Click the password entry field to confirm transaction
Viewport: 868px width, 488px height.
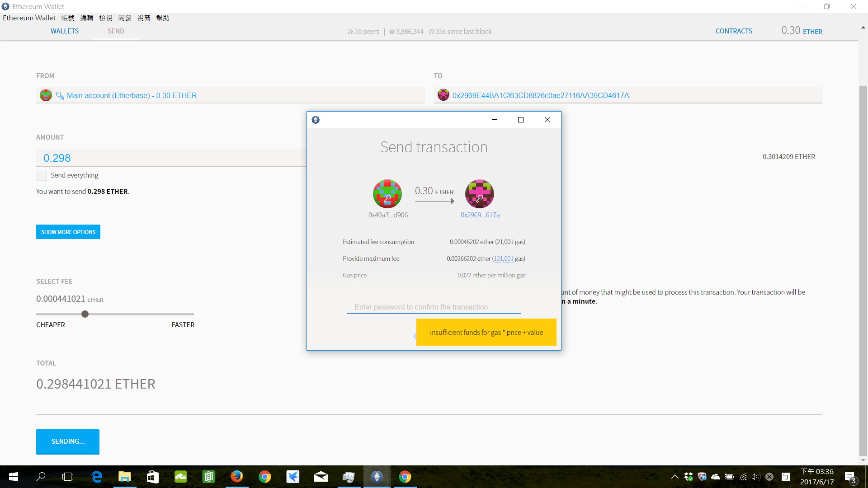click(434, 306)
